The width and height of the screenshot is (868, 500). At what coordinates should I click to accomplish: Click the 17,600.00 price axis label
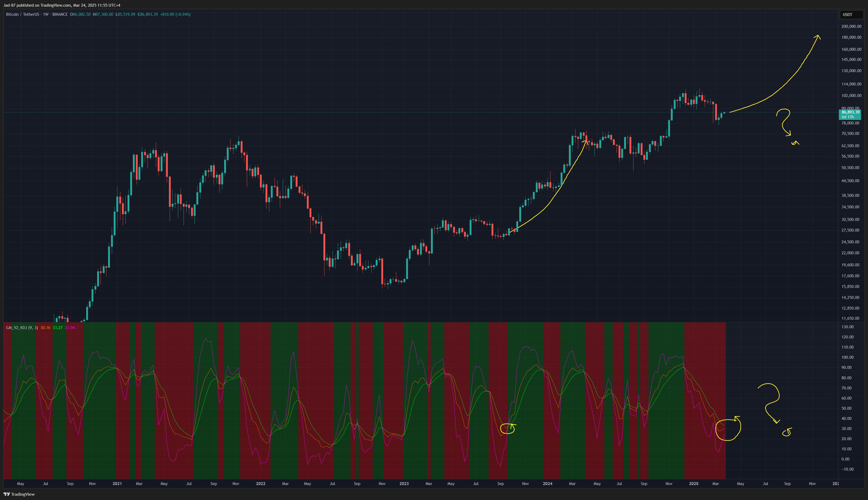850,276
